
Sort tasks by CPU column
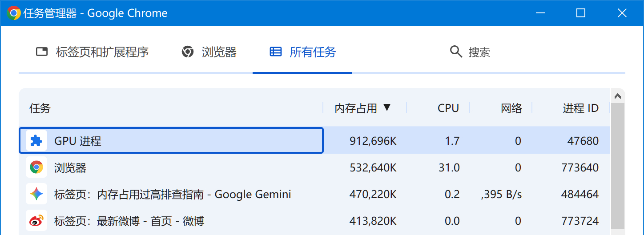[448, 108]
